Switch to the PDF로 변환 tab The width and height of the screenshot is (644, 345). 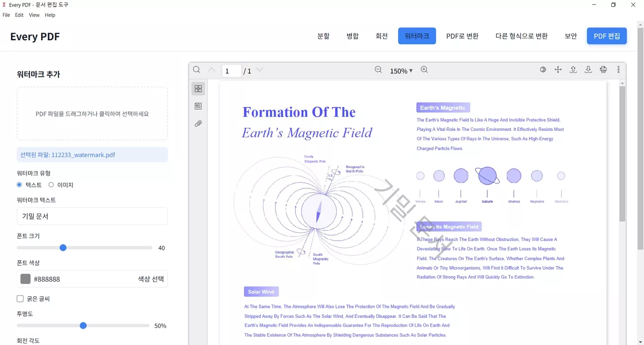coord(462,36)
